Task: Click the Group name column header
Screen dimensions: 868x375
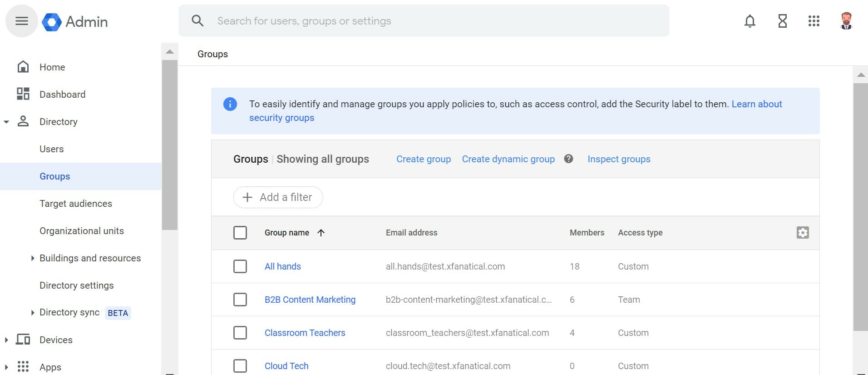Action: point(287,233)
